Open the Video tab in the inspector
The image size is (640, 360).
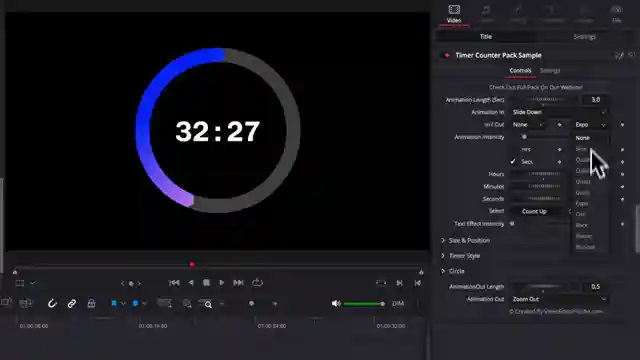(454, 14)
